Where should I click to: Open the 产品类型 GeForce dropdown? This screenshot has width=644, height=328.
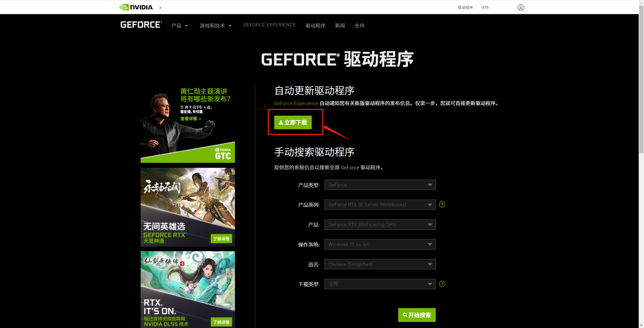380,185
